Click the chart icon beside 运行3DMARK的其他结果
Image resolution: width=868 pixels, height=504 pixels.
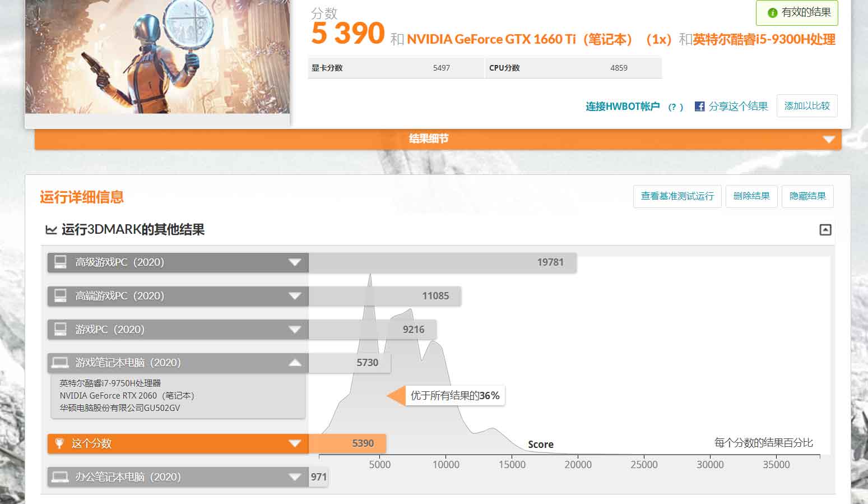point(51,230)
